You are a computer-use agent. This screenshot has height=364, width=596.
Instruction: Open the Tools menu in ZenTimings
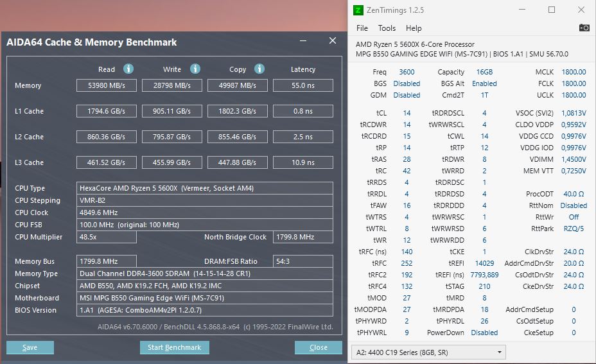387,28
